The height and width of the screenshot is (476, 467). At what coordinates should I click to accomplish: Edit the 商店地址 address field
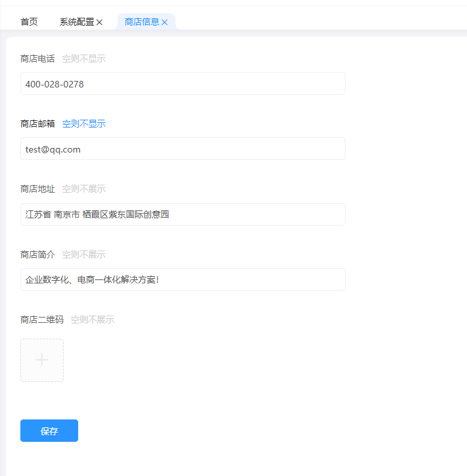click(183, 214)
